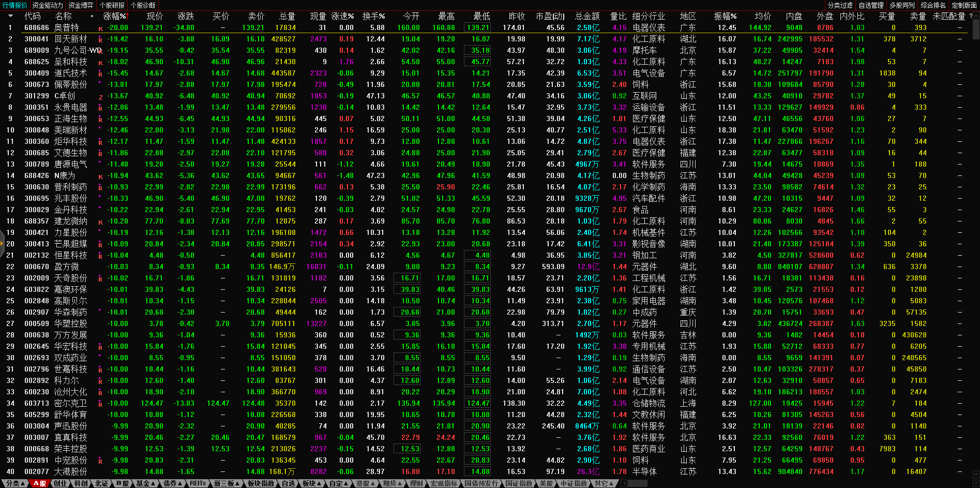
Task: Click the help question mark at top right
Action: pyautogui.click(x=971, y=16)
